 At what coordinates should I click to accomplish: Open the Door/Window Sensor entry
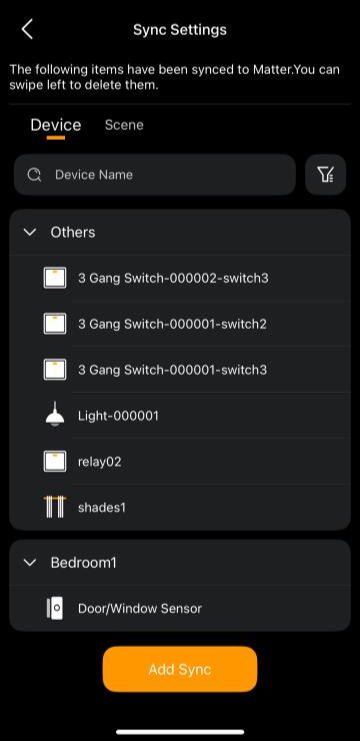(x=180, y=608)
